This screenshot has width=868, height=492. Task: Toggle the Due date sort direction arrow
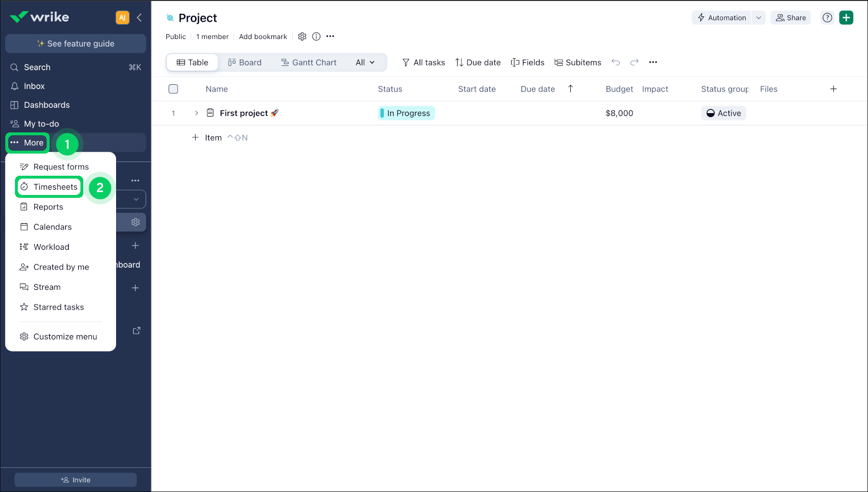[570, 89]
